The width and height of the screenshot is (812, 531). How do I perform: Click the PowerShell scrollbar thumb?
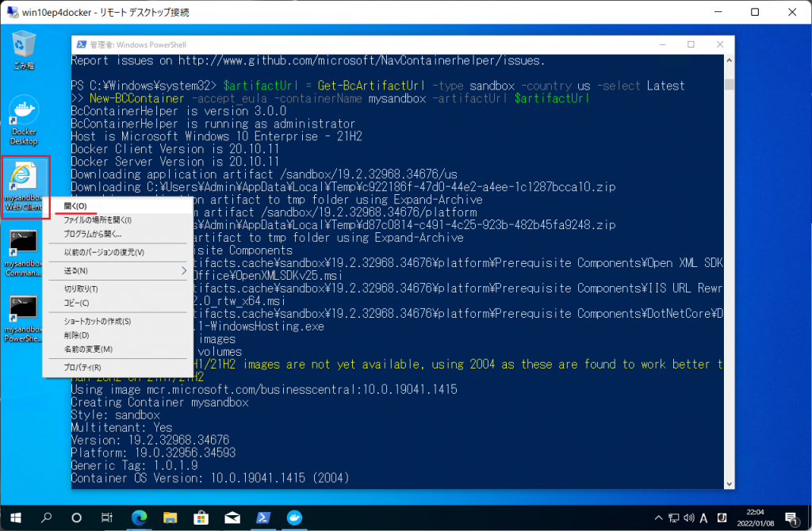[x=730, y=84]
